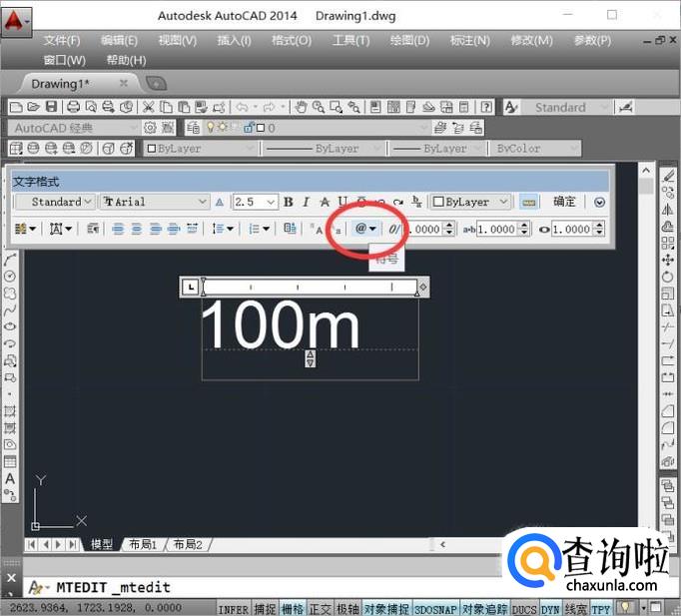Open the 格式(O) menu
The height and width of the screenshot is (616, 681).
(x=292, y=40)
